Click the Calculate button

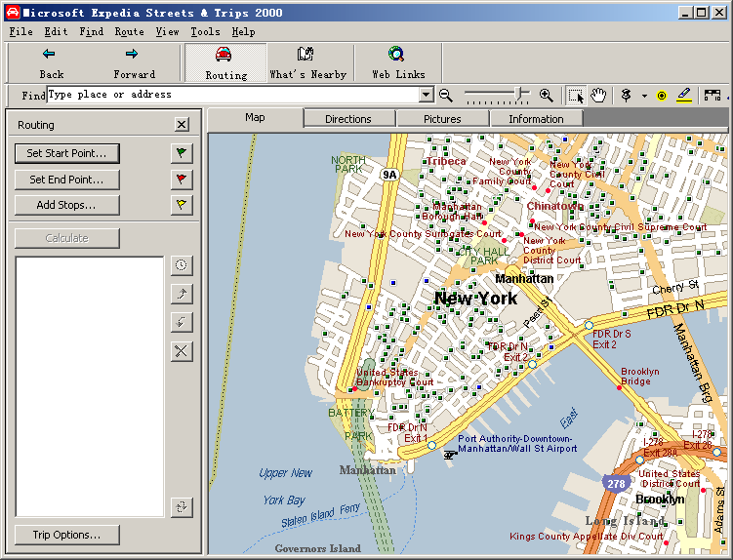coord(66,238)
